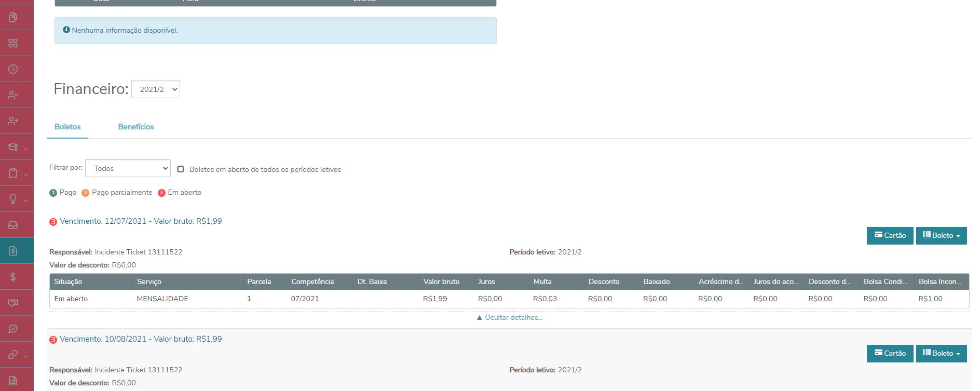980x391 pixels.
Task: Open the dashboard grid icon in sidebar
Action: (x=13, y=43)
